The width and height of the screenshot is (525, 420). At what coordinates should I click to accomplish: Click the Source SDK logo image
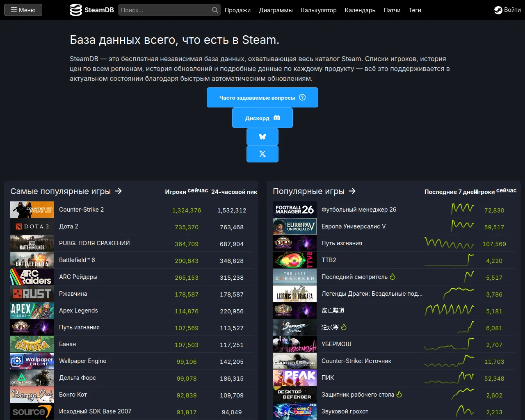pos(32,411)
